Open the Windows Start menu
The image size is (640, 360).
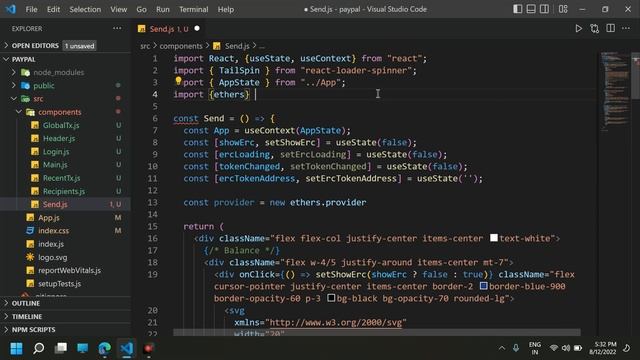click(x=16, y=348)
